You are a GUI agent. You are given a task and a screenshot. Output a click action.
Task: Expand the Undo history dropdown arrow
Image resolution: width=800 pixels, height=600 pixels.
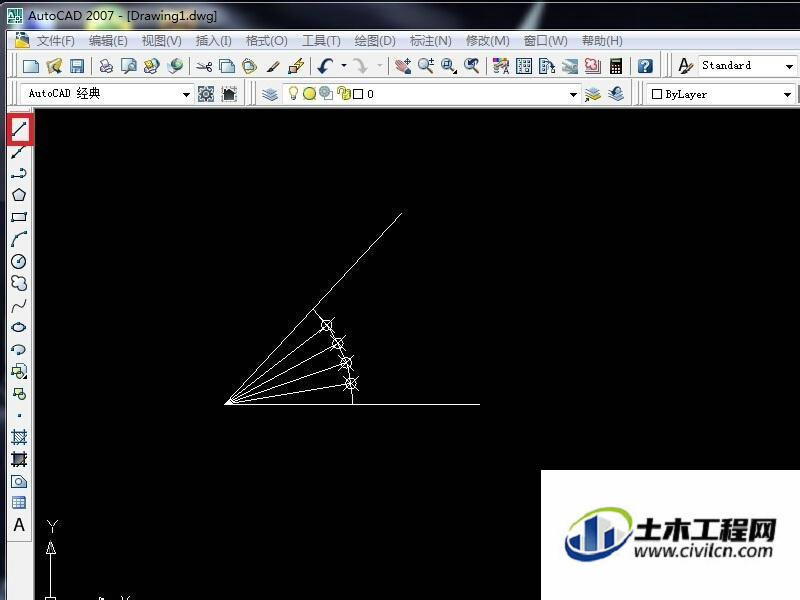pyautogui.click(x=344, y=66)
